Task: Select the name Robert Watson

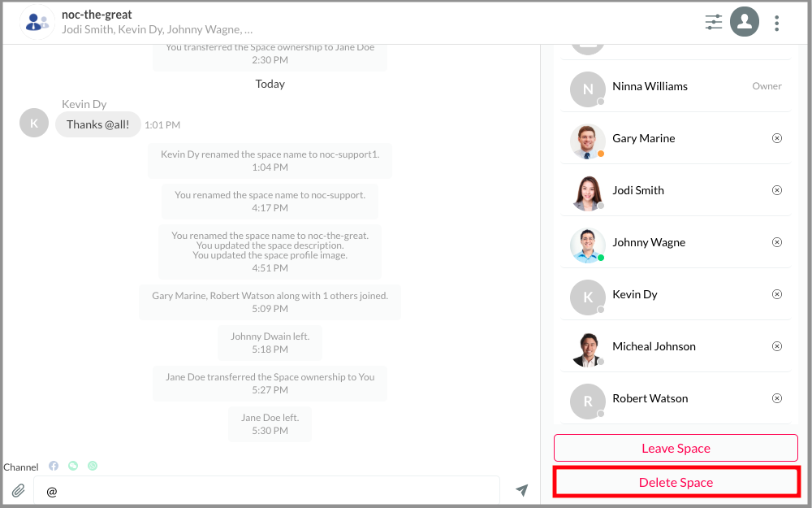Action: [650, 398]
